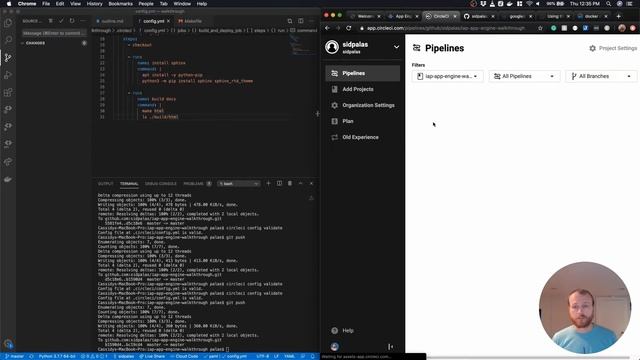Switch to the docker Chrome tab

[x=592, y=16]
